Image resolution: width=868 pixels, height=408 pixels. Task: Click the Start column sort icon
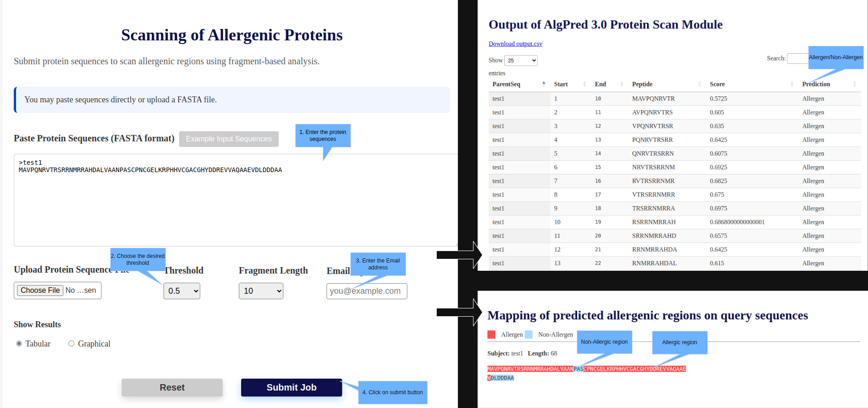point(585,84)
